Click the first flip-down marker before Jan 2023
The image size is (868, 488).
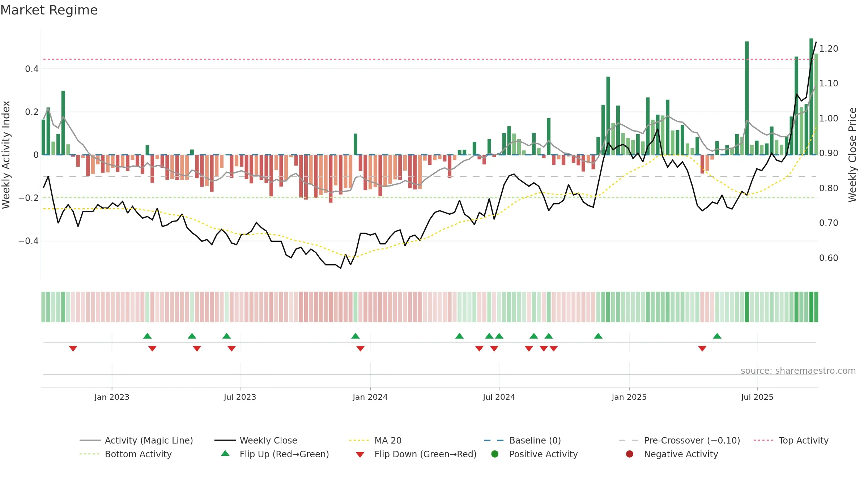pos(73,348)
